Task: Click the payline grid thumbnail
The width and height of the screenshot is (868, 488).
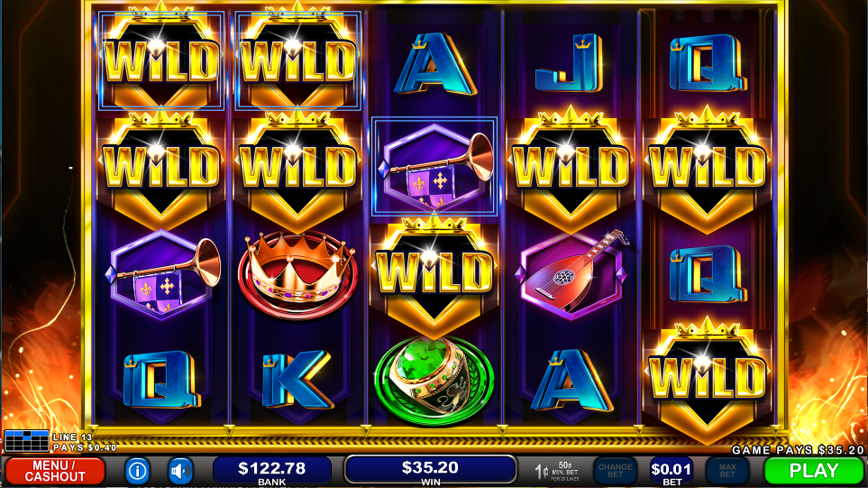Action: (26, 441)
